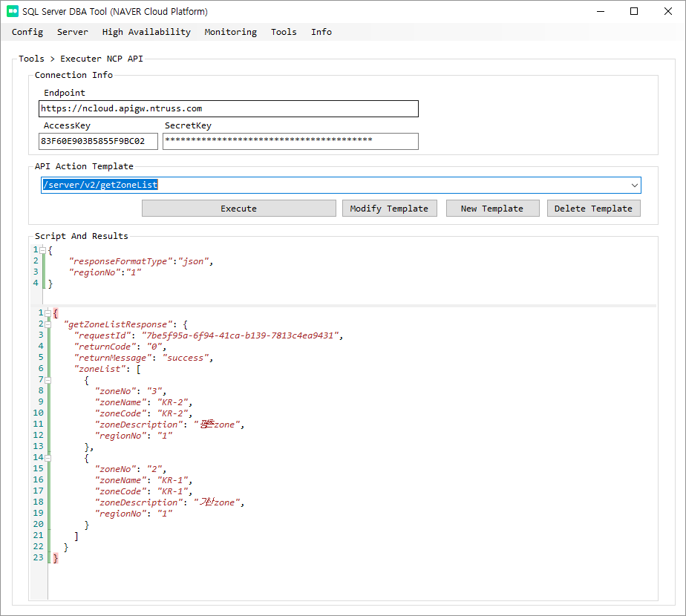686x616 pixels.
Task: Close the SQL Server DBA Tool window
Action: coord(668,11)
